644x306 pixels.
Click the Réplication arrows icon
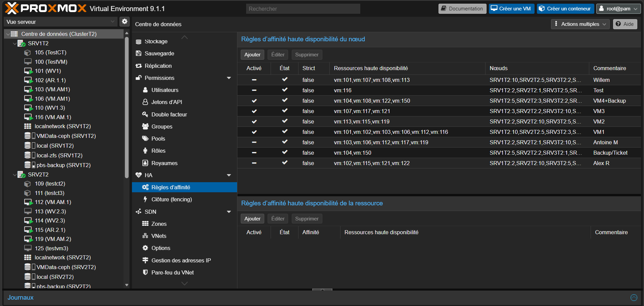pyautogui.click(x=138, y=66)
